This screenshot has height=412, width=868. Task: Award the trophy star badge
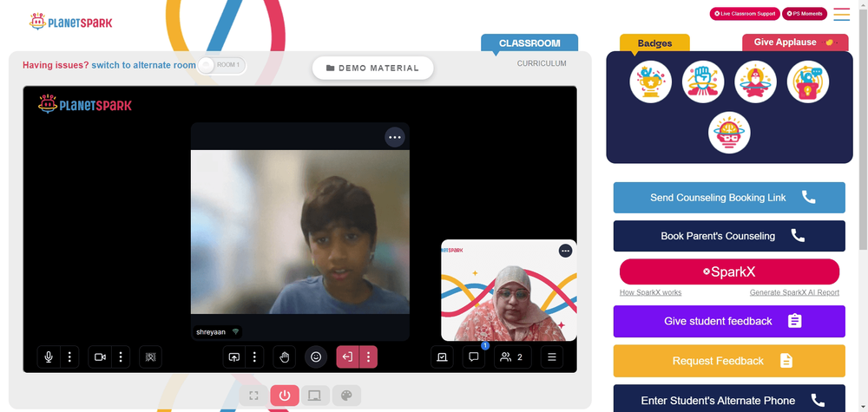click(x=650, y=82)
